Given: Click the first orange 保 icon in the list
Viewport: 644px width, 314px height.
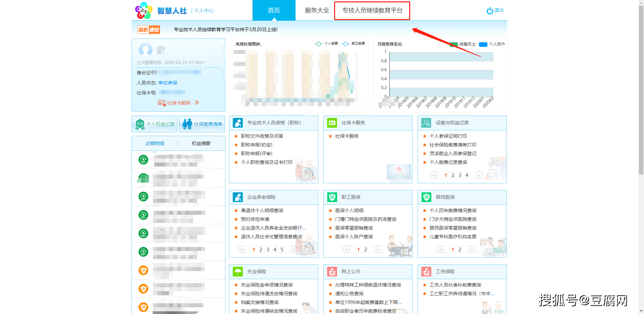Looking at the screenshot, I should (143, 270).
